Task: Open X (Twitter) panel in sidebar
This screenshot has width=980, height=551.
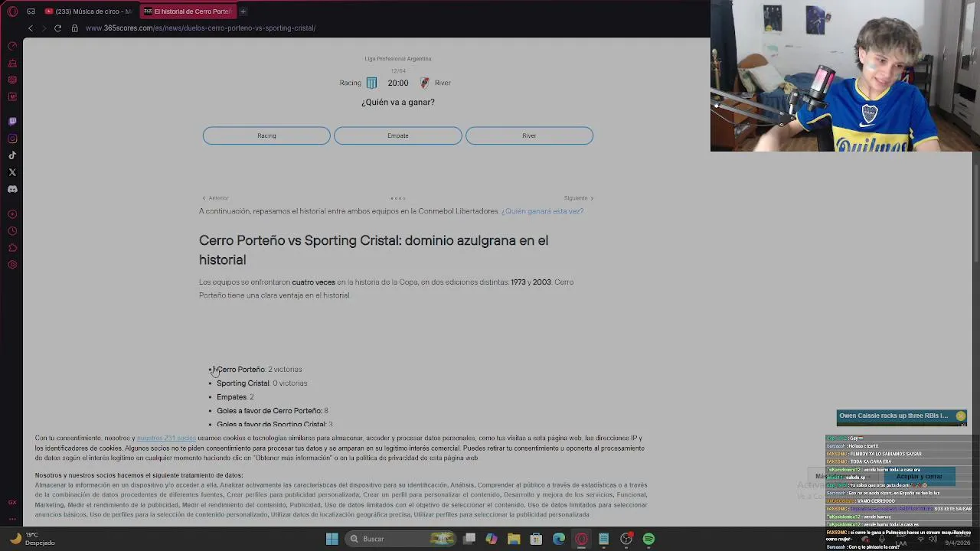Action: click(x=12, y=172)
